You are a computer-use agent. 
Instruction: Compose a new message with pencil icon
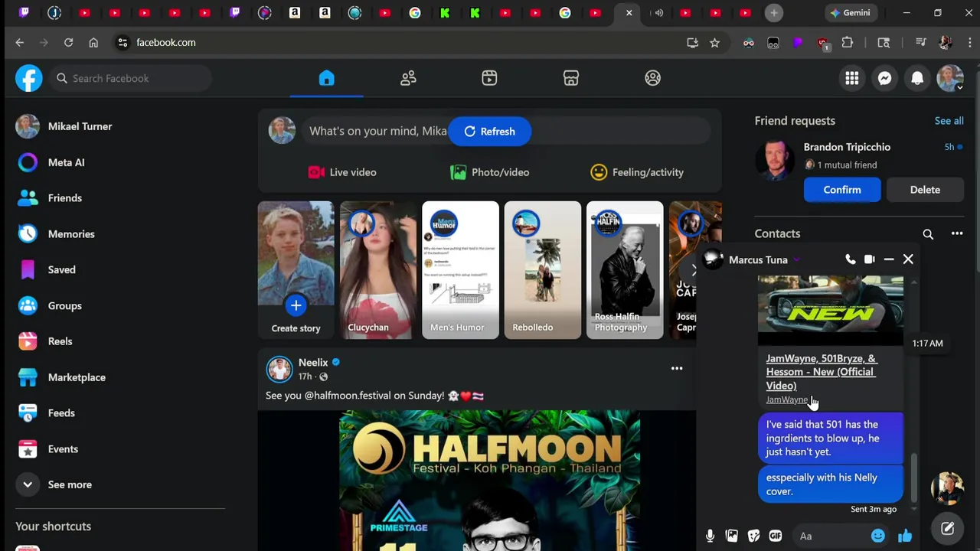click(x=947, y=528)
